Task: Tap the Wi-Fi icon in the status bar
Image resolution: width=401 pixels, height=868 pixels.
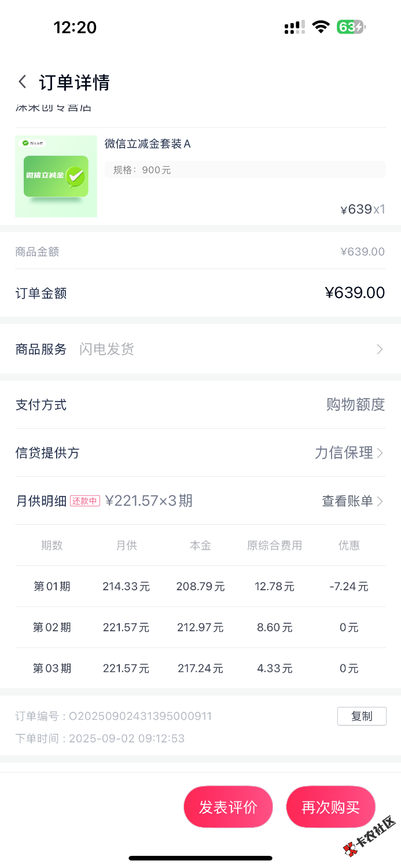Action: [321, 27]
